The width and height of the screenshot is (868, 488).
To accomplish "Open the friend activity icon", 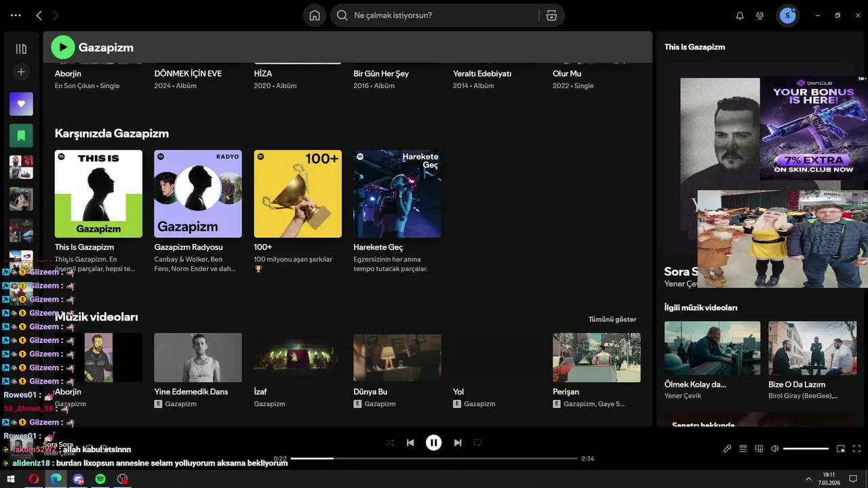I will [x=759, y=15].
